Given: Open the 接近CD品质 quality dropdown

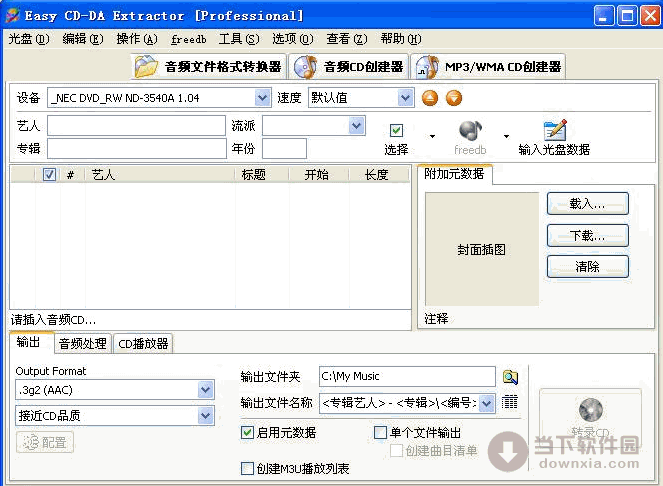Looking at the screenshot, I should 205,415.
